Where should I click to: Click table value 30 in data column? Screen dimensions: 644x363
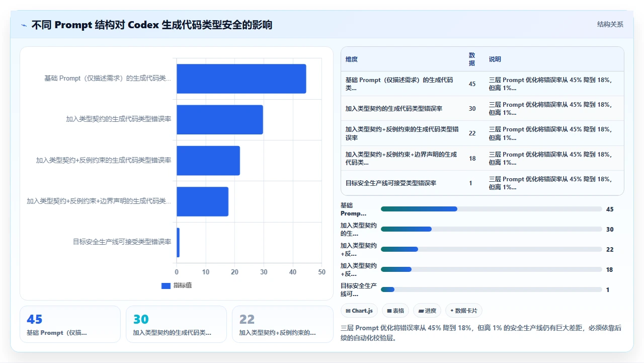pos(472,109)
